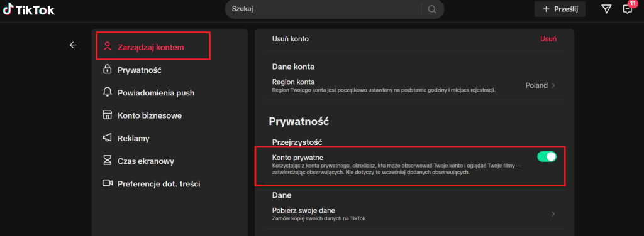
Task: Click the camera icon beside Preferencje dot. treści
Action: coord(107,183)
